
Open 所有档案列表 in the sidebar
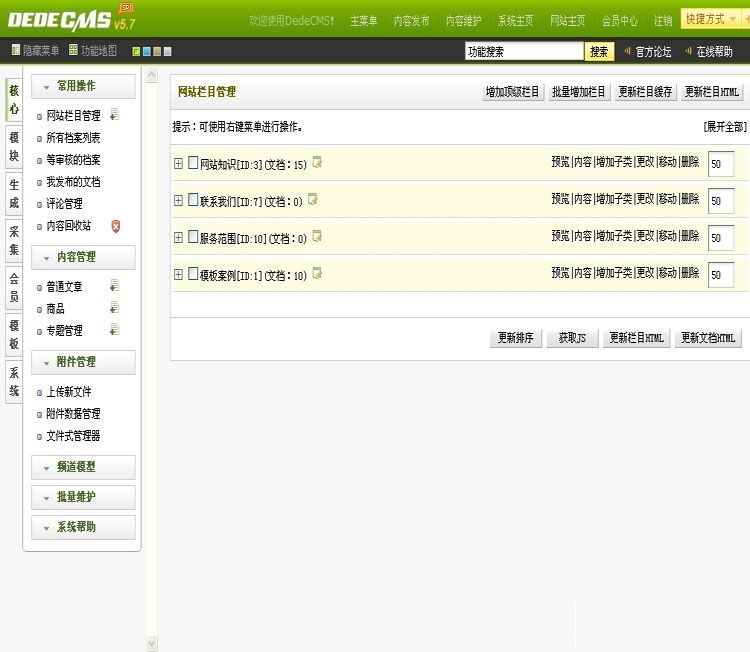(x=73, y=138)
